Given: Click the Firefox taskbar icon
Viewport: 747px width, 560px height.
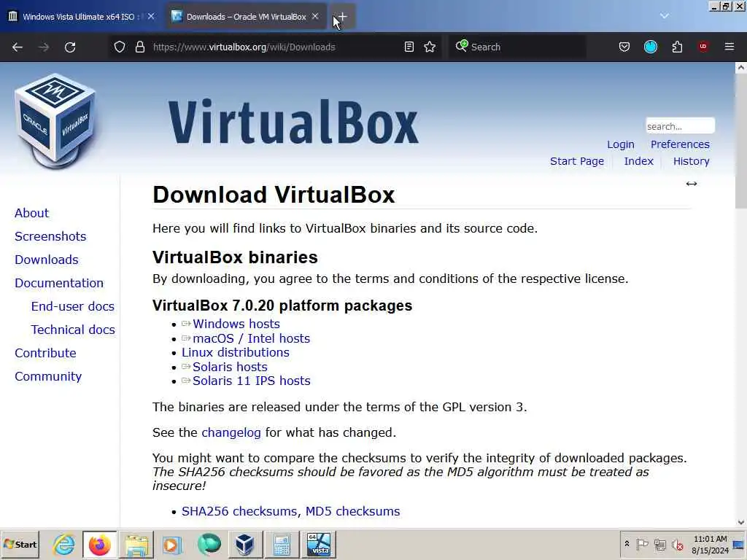Looking at the screenshot, I should point(99,544).
